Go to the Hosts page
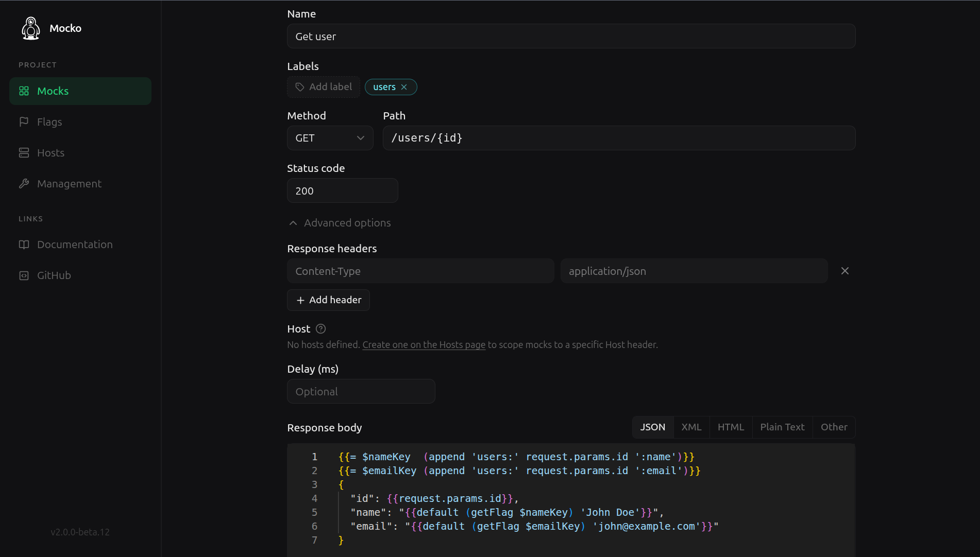 click(80, 153)
